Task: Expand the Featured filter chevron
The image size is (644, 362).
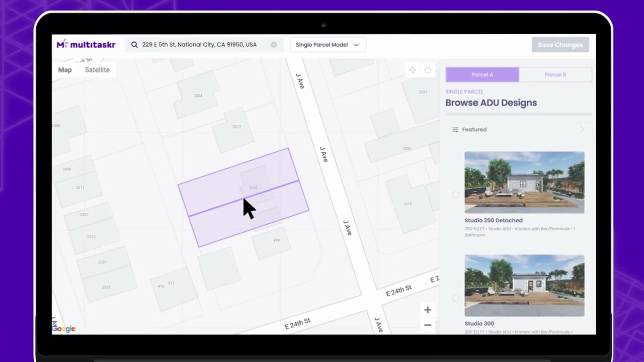Action: (583, 130)
